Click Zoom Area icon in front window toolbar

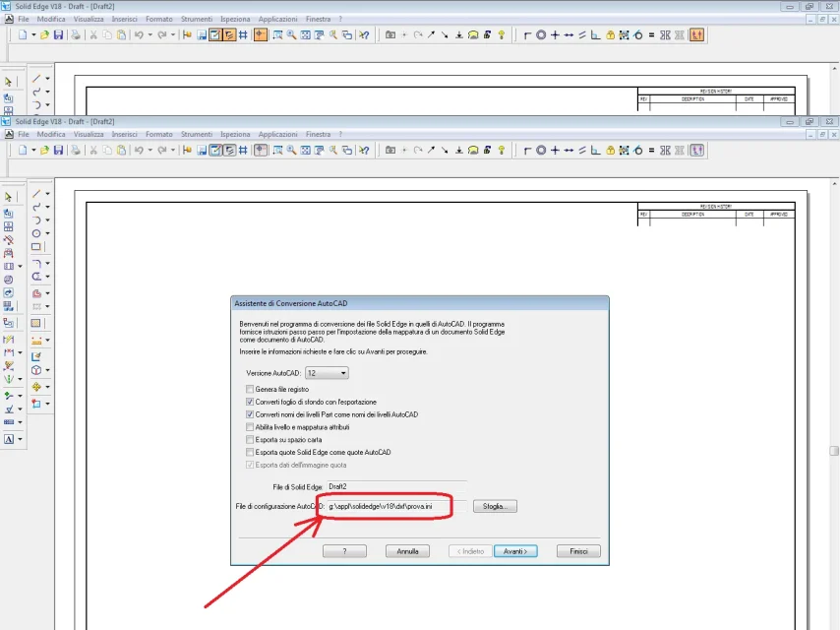277,151
